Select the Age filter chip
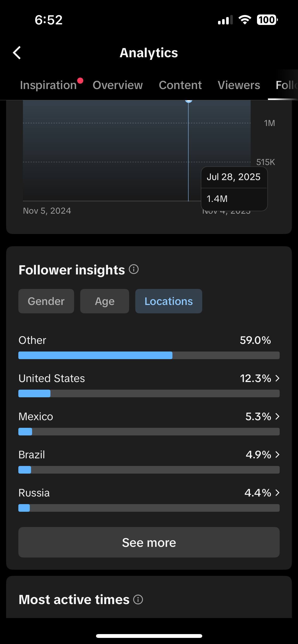 pyautogui.click(x=104, y=301)
